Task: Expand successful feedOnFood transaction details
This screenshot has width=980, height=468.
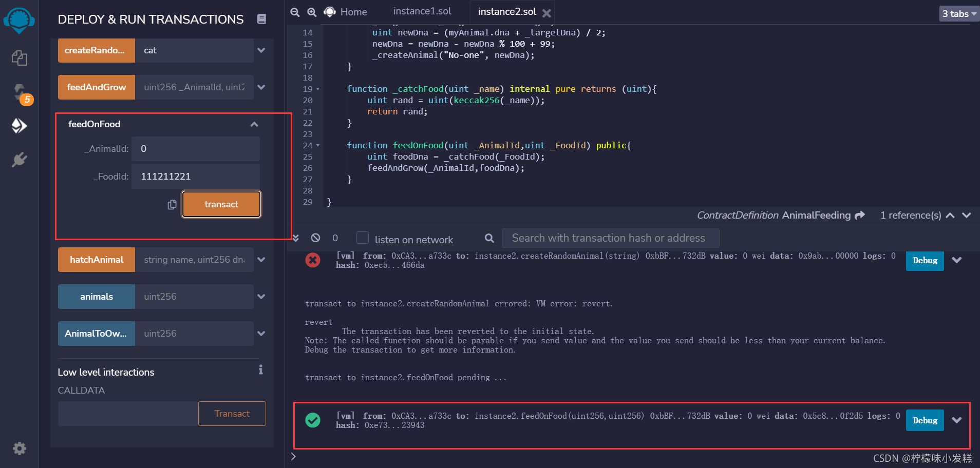Action: tap(957, 420)
